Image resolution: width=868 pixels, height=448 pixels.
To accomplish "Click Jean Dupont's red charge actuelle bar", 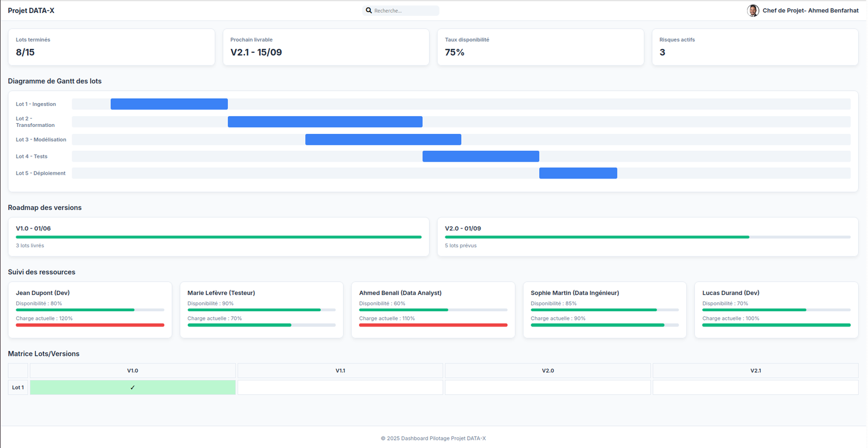I will (90, 325).
